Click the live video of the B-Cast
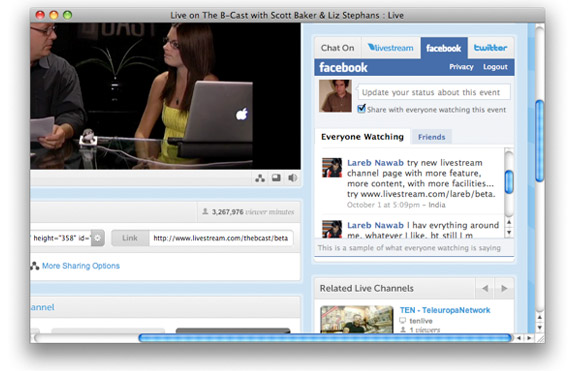Image resolution: width=569 pixels, height=371 pixels. click(165, 96)
